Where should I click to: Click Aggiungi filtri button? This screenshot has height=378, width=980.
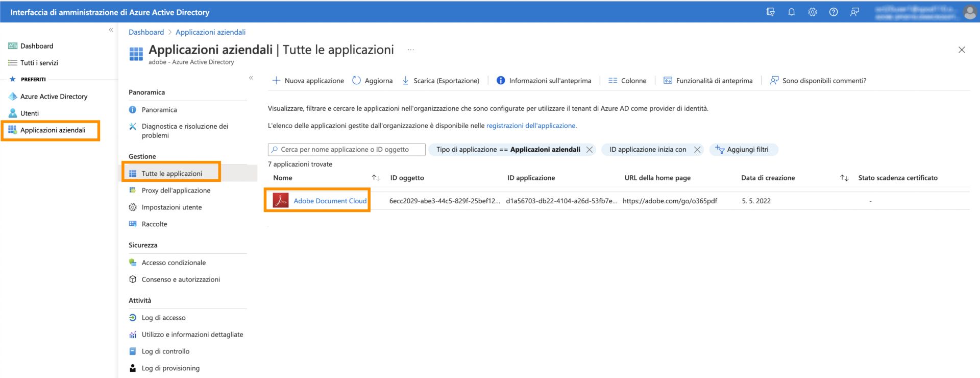pyautogui.click(x=743, y=150)
